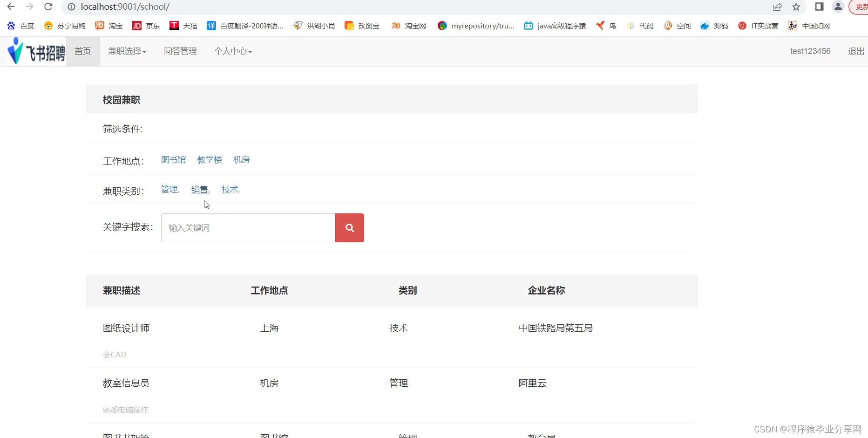This screenshot has height=438, width=868.
Task: Click the share page icon
Action: pyautogui.click(x=778, y=7)
